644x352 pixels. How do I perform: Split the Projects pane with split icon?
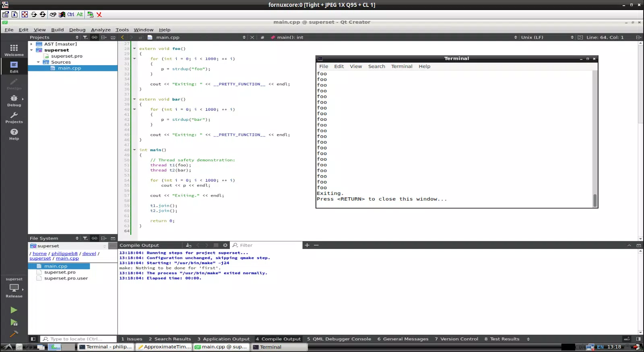pos(104,37)
